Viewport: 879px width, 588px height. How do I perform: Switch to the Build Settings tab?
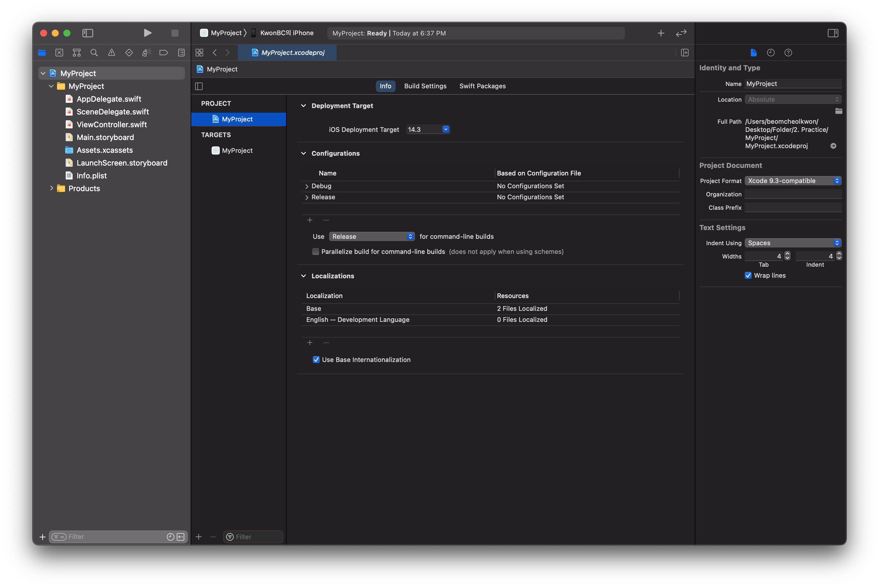click(x=425, y=86)
